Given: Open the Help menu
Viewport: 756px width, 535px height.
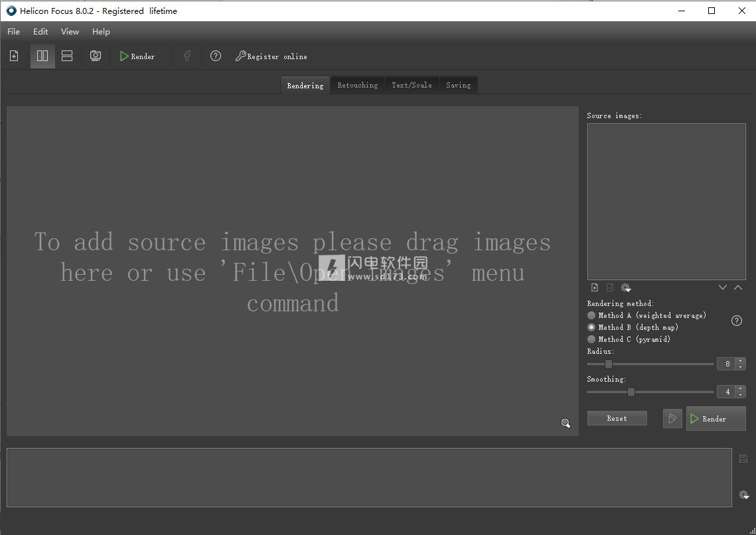Looking at the screenshot, I should (102, 31).
